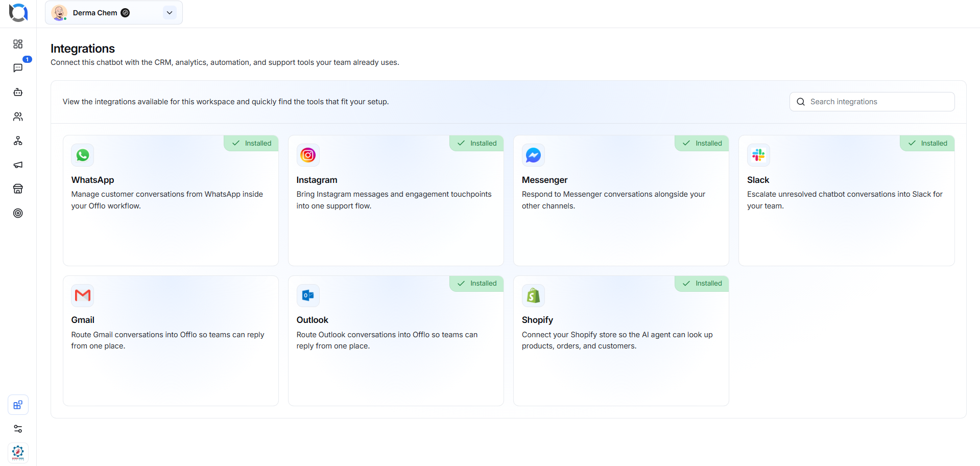The height and width of the screenshot is (466, 980).
Task: Click the Installed badge on Messenger card
Action: 702,143
